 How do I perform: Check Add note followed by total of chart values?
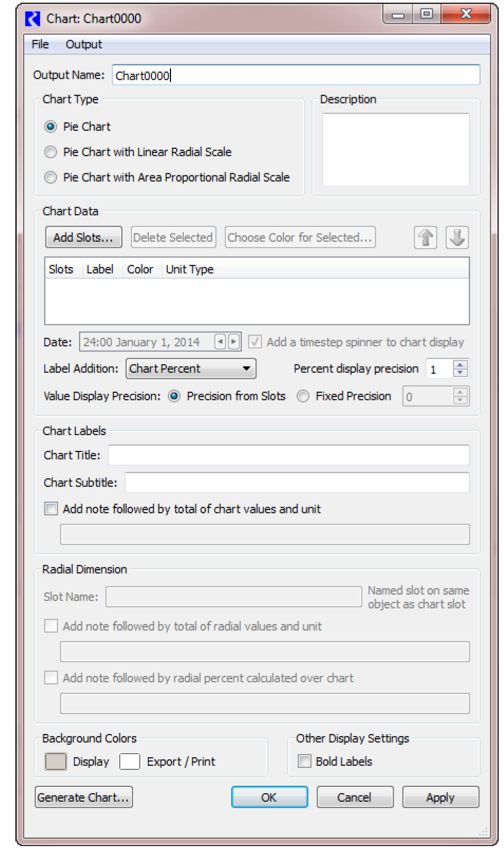(51, 509)
